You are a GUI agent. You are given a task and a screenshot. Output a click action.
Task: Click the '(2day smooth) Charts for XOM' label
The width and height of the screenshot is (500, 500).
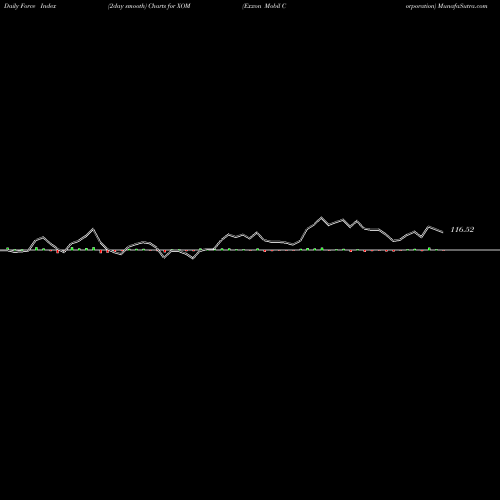pos(149,6)
